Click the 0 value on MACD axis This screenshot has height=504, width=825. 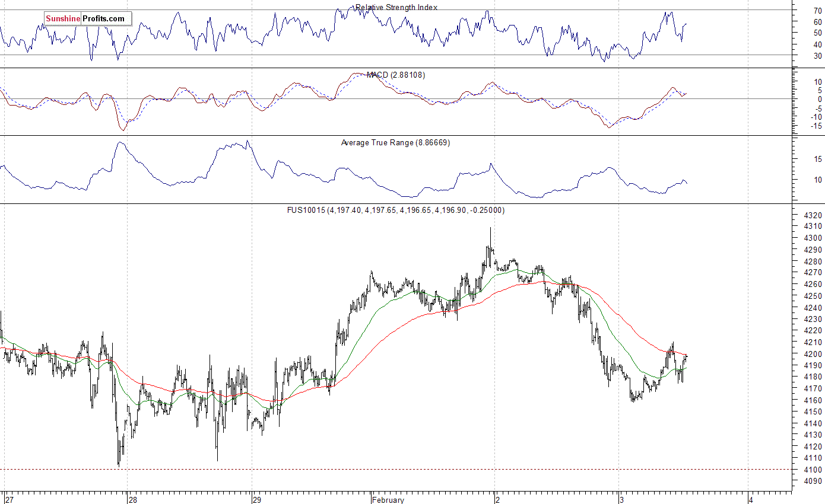pyautogui.click(x=820, y=99)
